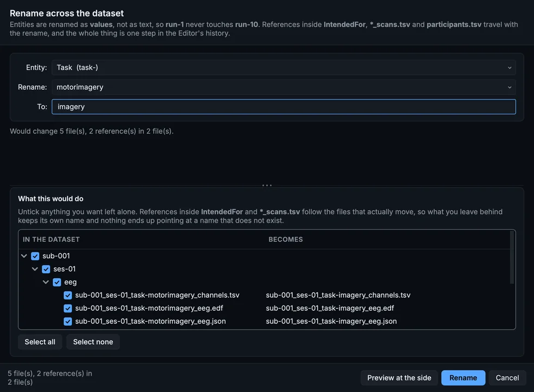Click new name sub-001_ses-01_task-imagery_eeg.json
This screenshot has height=392, width=534.
(x=331, y=321)
